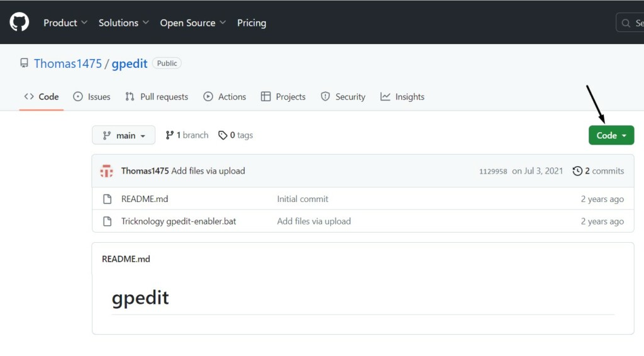Click the gpedit README heading

pos(140,298)
